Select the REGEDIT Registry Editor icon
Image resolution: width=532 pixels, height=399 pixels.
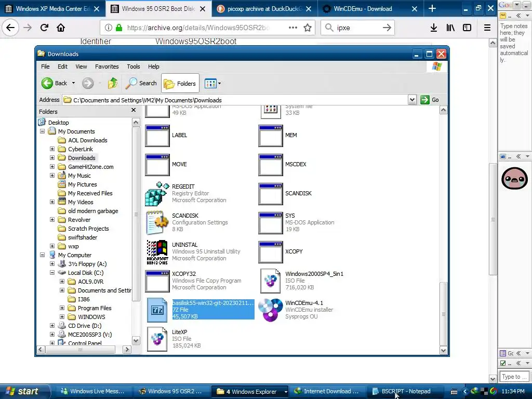coord(157,194)
